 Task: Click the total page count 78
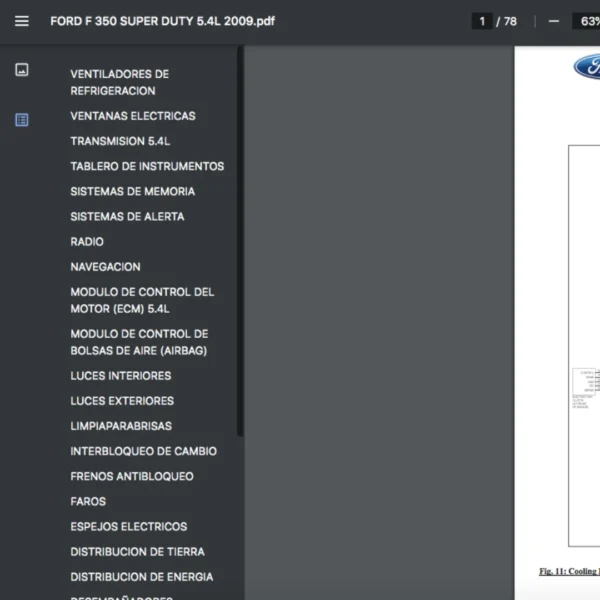click(510, 21)
